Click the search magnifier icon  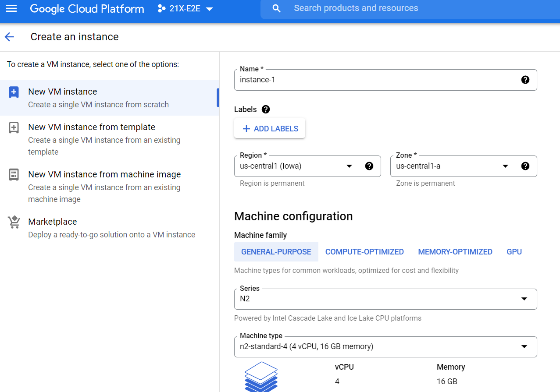(276, 8)
